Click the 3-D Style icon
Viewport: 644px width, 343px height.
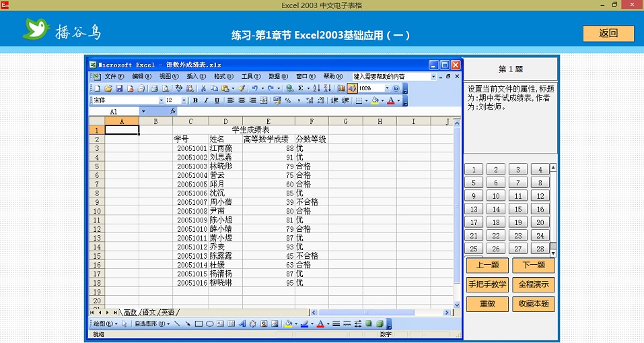point(380,324)
